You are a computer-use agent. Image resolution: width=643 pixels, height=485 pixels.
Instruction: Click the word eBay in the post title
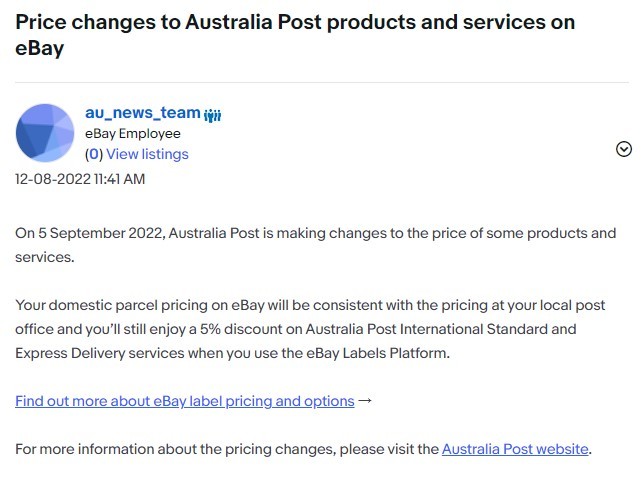[x=38, y=48]
